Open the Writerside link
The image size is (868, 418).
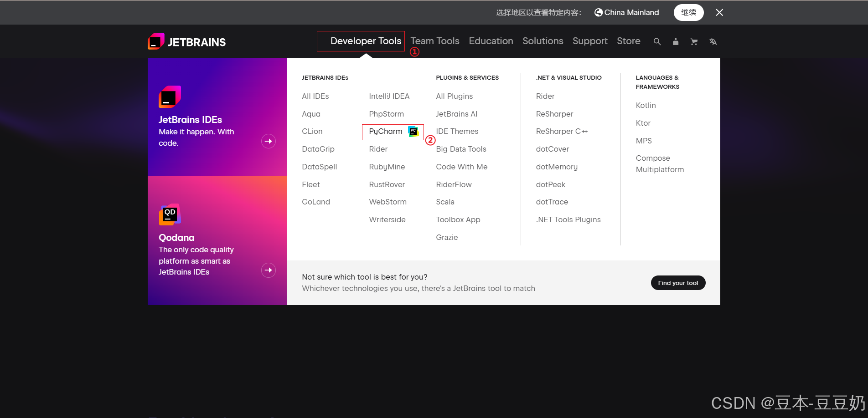(x=387, y=219)
